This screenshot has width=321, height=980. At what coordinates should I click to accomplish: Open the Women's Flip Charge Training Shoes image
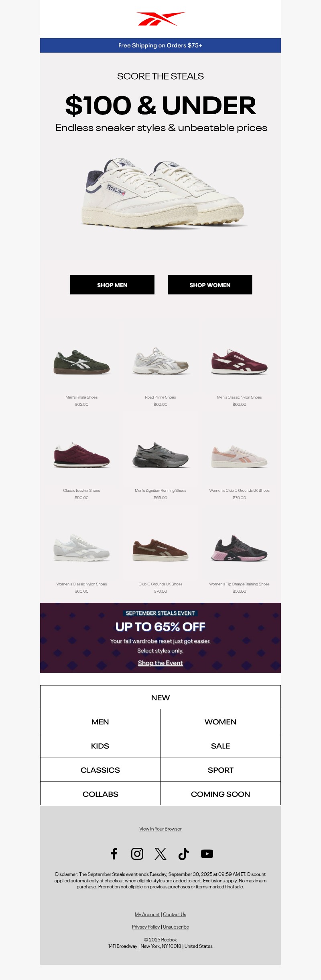[x=239, y=548]
